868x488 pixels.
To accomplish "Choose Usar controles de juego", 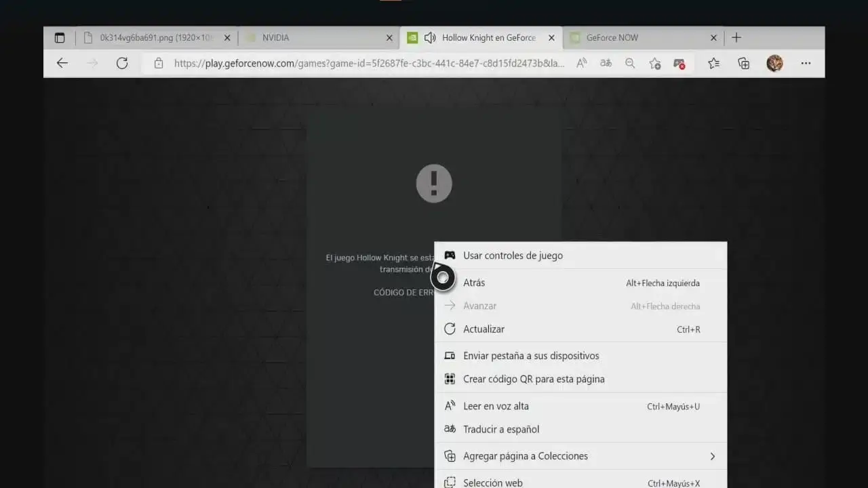I will tap(580, 256).
